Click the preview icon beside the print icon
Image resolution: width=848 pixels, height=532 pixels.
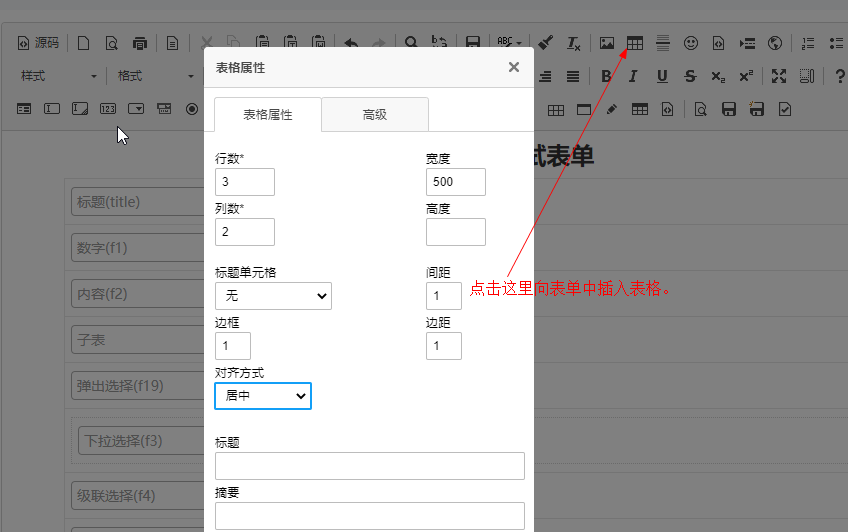click(x=111, y=43)
